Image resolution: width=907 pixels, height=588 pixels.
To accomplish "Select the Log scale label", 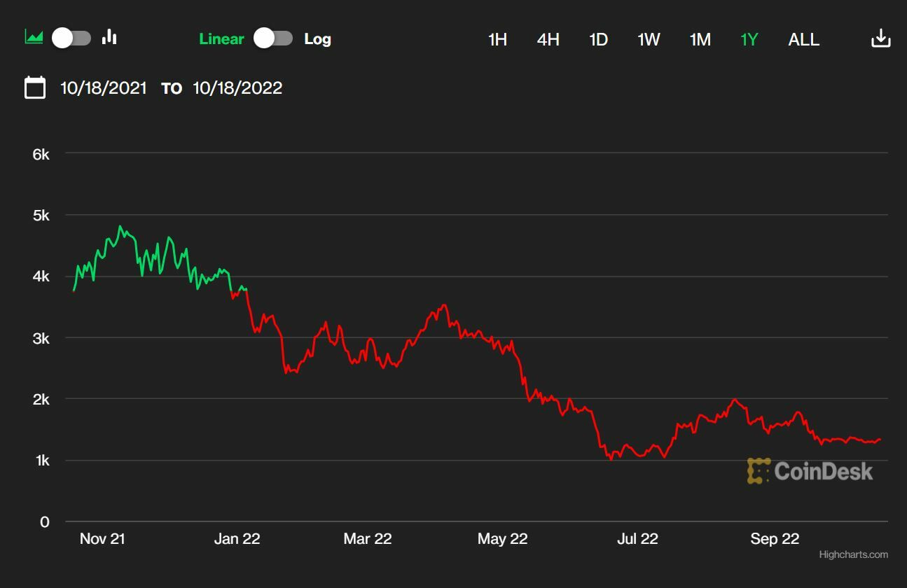I will point(317,39).
